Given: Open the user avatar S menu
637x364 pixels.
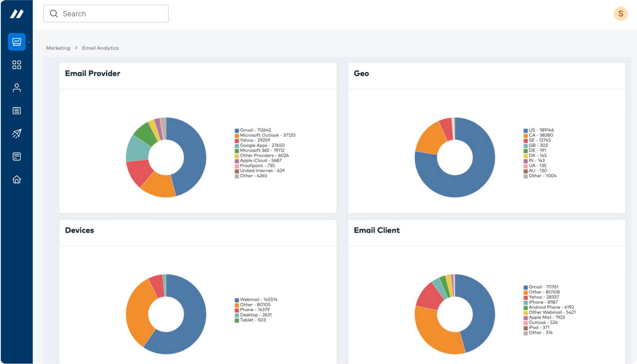Looking at the screenshot, I should (x=620, y=14).
